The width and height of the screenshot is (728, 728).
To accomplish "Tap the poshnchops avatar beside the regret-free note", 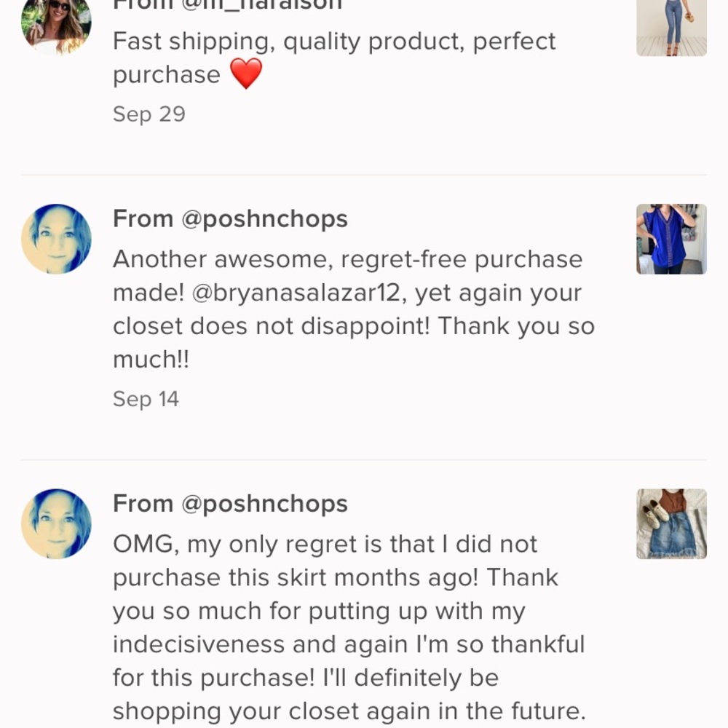I will 56,239.
